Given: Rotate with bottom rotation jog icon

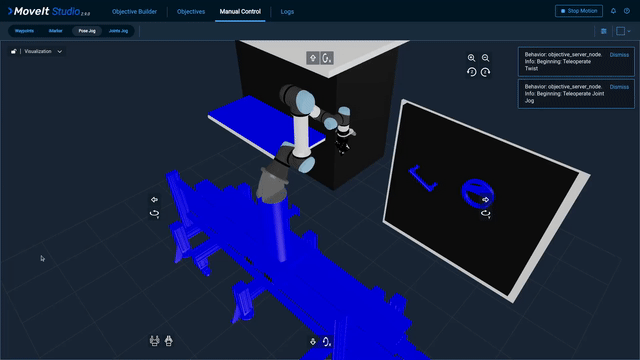Looking at the screenshot, I should [327, 342].
